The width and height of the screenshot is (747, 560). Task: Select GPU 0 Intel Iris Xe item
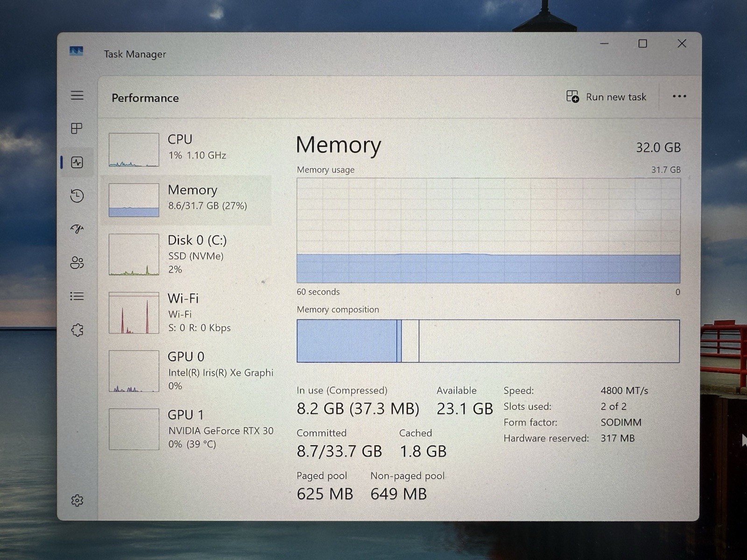(x=187, y=371)
